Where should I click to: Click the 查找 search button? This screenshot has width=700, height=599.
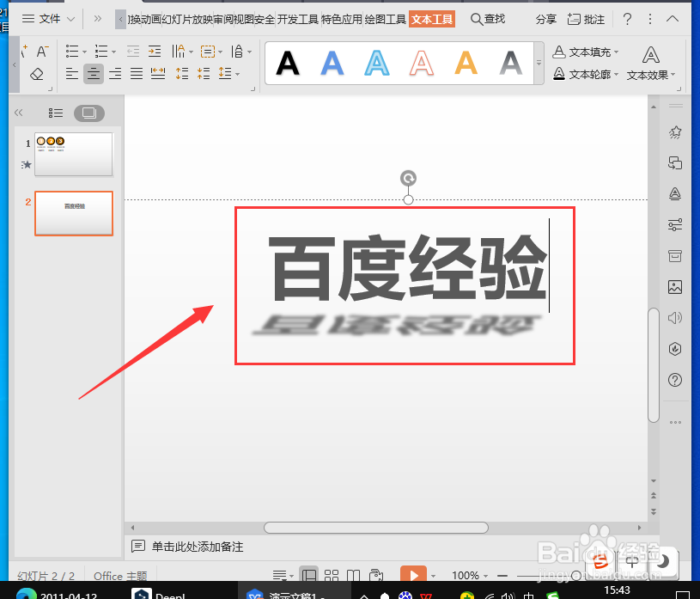(488, 19)
